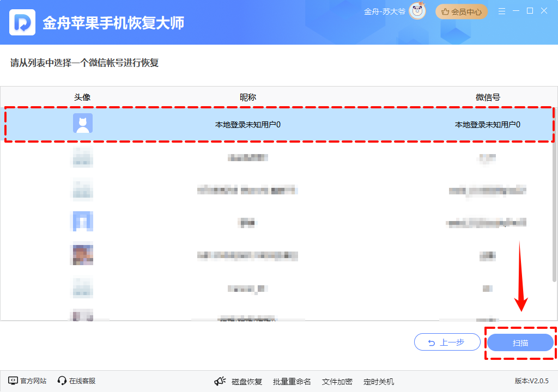Click the 头像 column header
The height and width of the screenshot is (392, 558).
coord(82,97)
